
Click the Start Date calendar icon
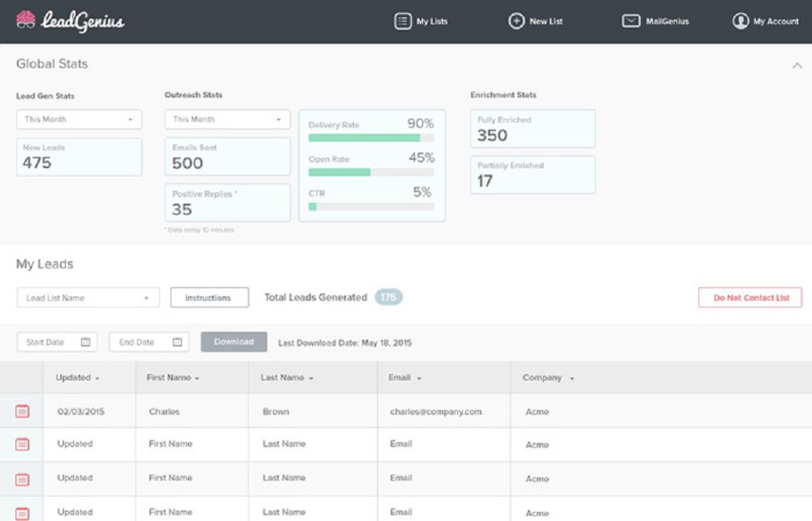click(x=86, y=342)
